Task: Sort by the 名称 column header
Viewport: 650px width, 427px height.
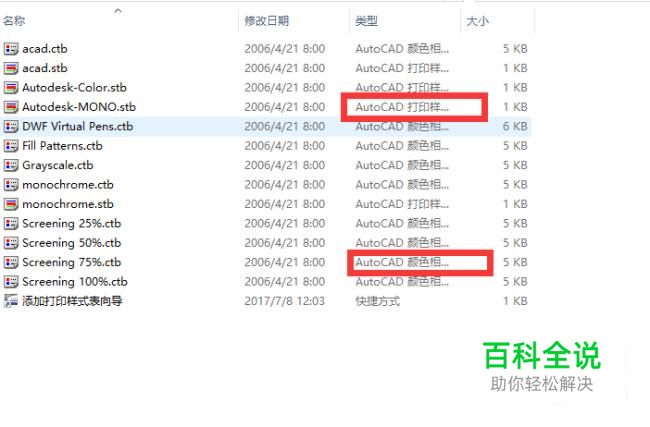Action: point(14,21)
